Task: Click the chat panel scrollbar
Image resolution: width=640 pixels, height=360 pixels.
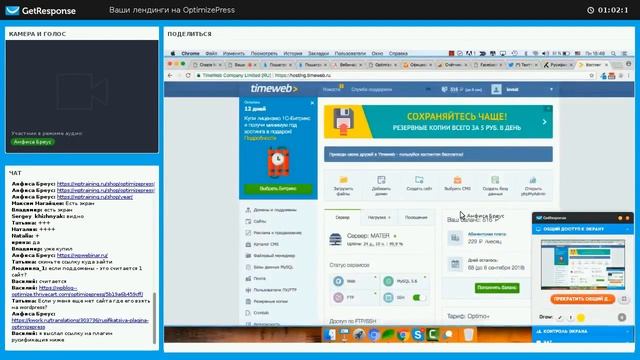Action: click(154, 318)
